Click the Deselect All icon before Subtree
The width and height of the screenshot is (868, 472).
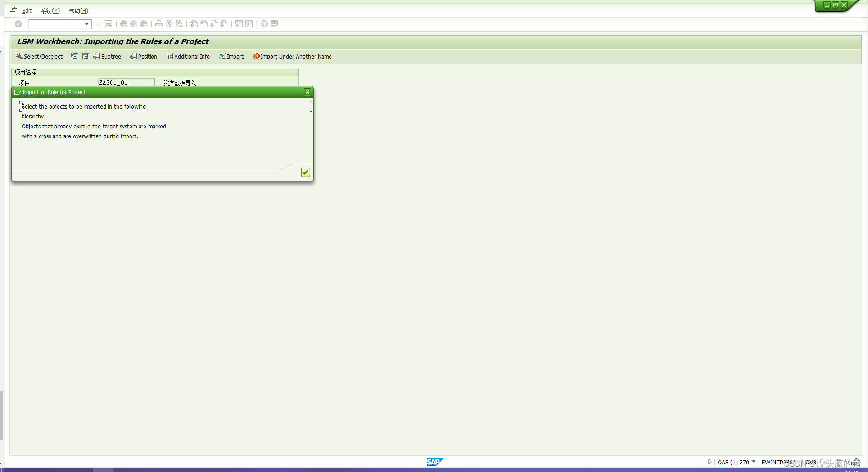point(86,56)
